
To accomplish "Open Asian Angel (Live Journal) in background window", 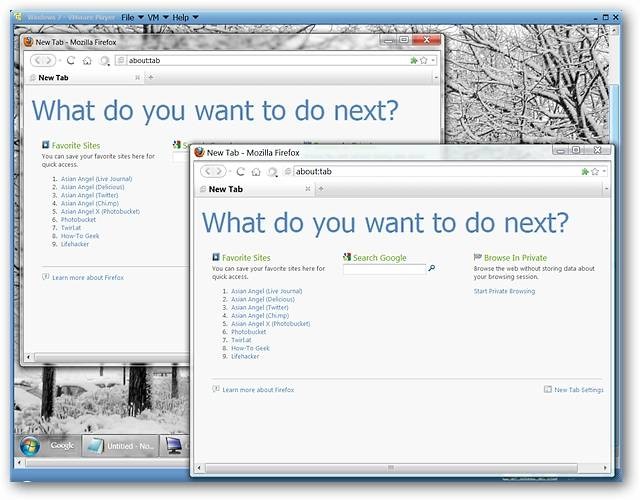I will [x=96, y=179].
